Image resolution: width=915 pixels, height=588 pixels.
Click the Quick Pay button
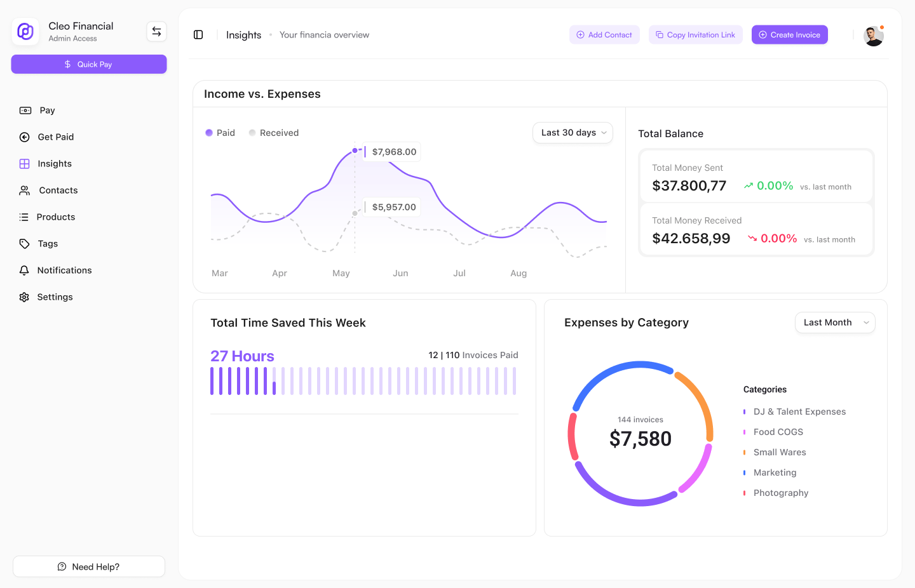89,64
